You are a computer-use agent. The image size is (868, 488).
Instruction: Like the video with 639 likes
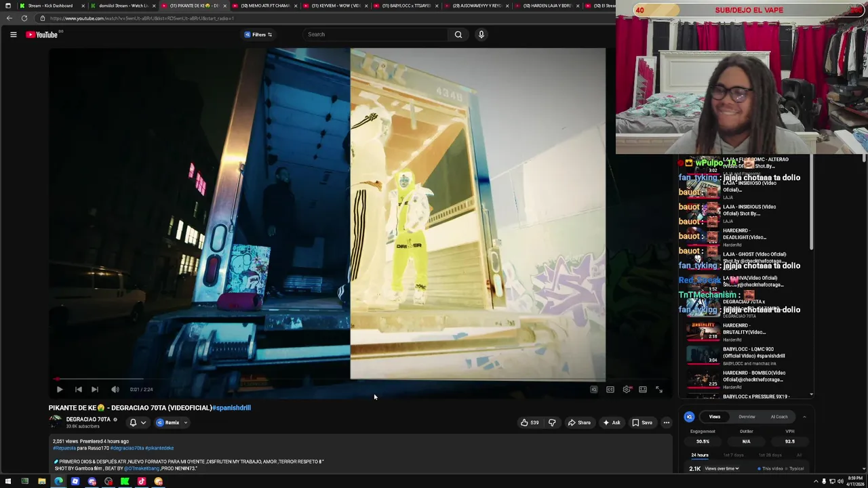530,423
